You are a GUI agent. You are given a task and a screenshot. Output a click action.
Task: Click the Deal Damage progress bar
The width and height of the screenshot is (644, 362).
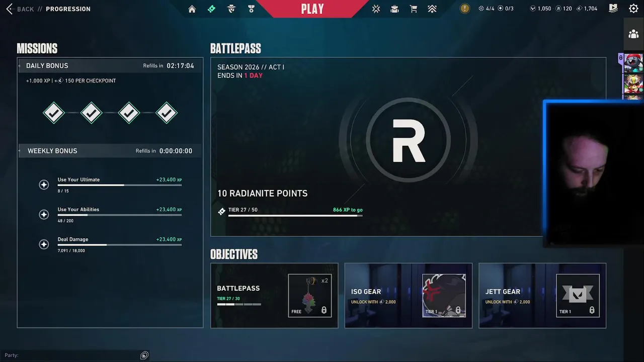(x=120, y=245)
